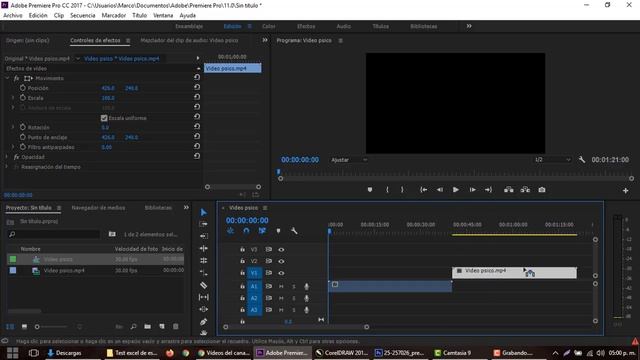Add marker in the timeline panel
This screenshot has width=640, height=360.
[x=278, y=231]
